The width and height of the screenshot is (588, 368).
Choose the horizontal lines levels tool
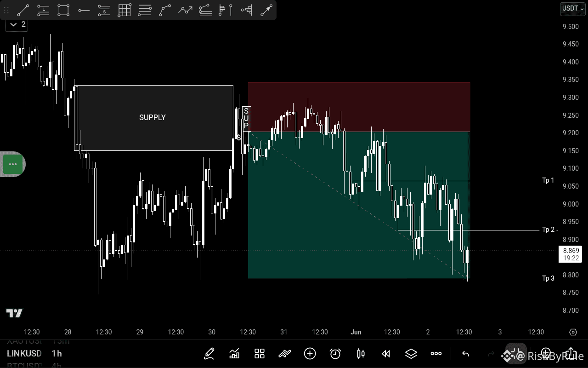point(145,10)
